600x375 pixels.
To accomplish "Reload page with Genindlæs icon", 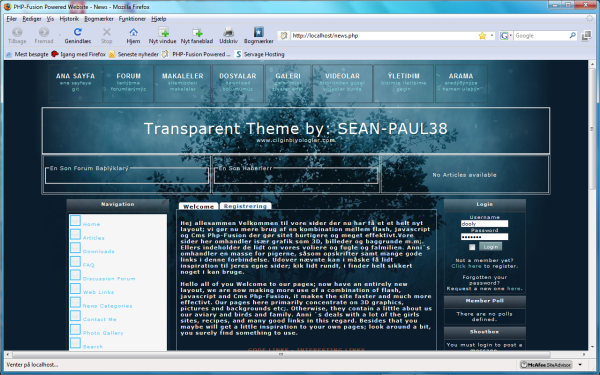I will pos(78,32).
